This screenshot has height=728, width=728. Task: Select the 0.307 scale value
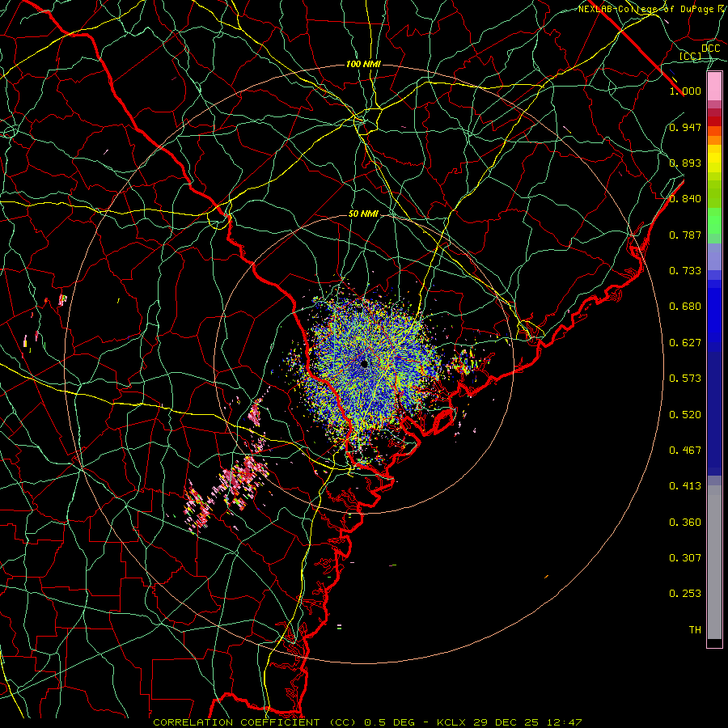[x=685, y=558]
